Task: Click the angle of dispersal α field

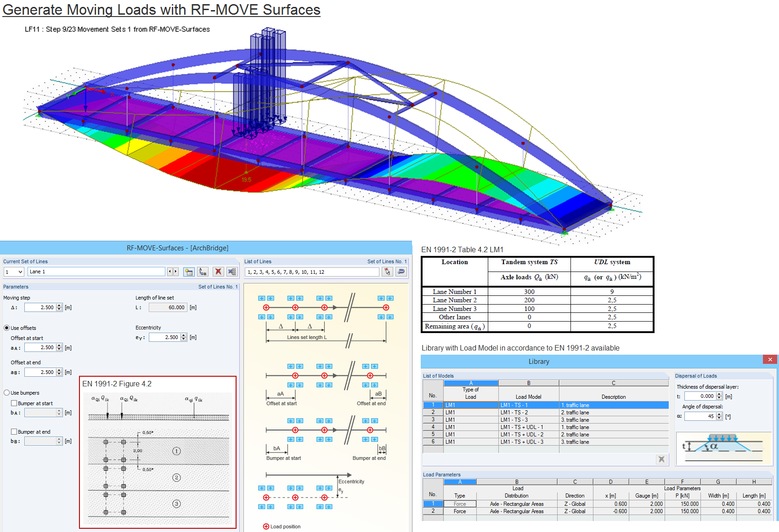Action: (700, 416)
